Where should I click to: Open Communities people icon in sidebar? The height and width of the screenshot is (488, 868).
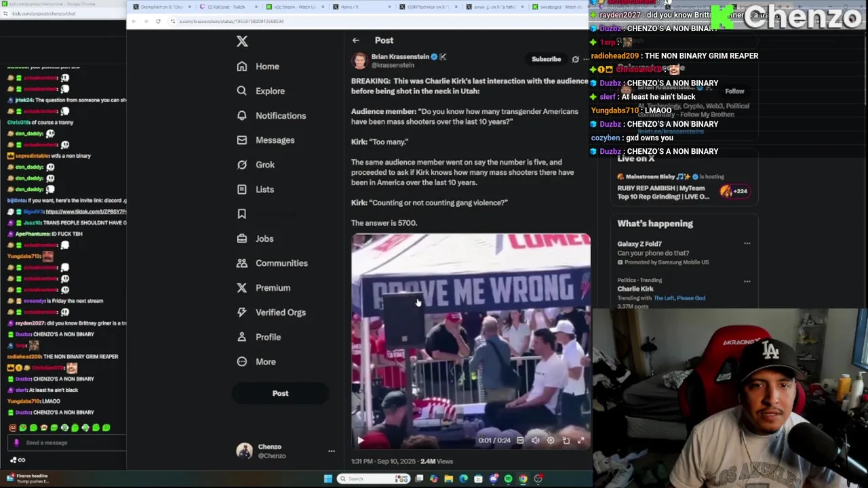point(241,263)
